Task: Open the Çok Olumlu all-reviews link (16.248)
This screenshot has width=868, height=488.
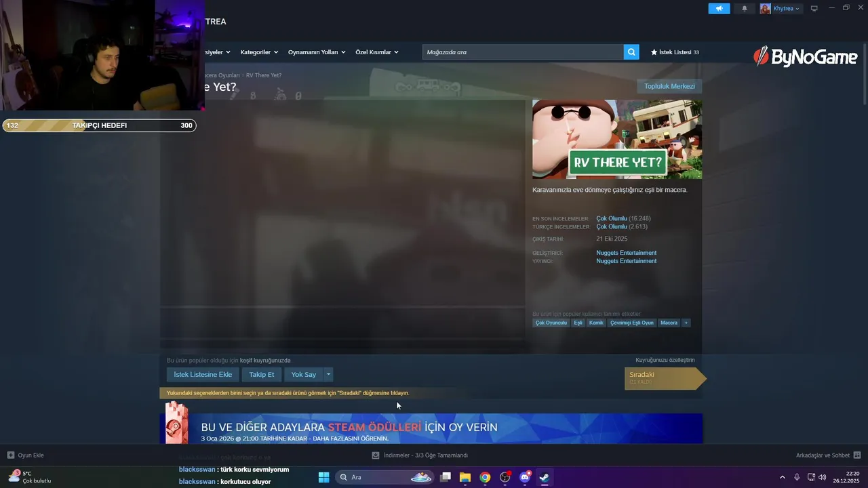Action: coord(612,218)
